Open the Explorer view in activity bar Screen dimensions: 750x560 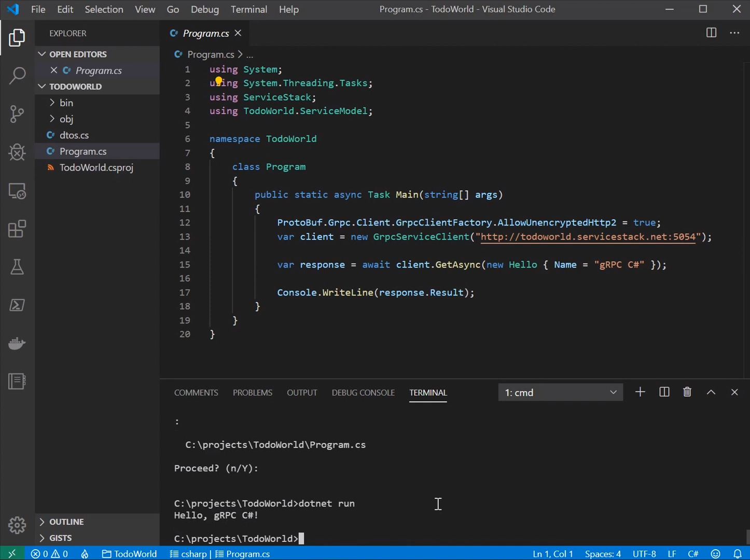coord(17,37)
